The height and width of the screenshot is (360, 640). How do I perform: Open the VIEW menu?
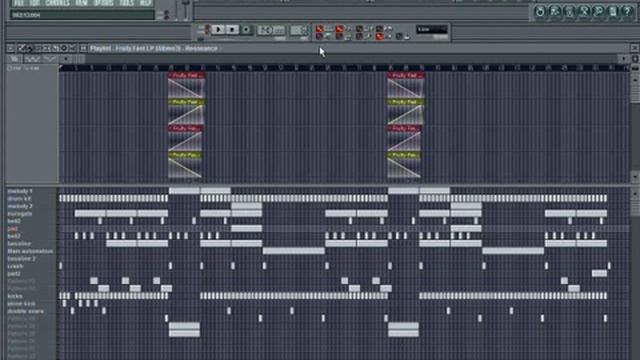(x=81, y=3)
